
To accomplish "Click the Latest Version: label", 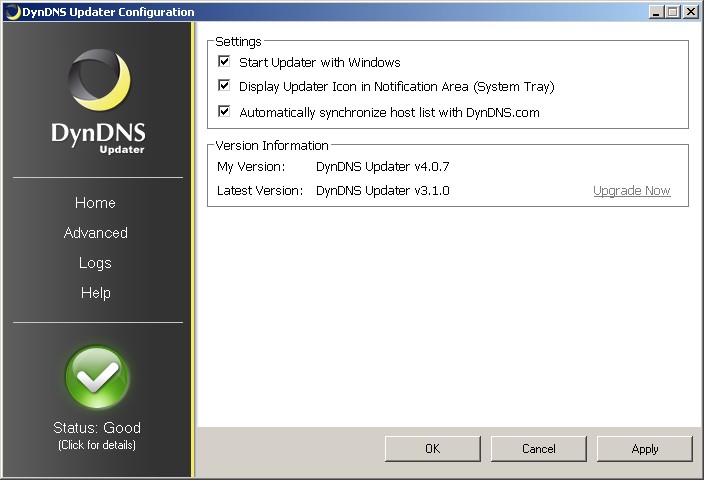I will pyautogui.click(x=260, y=191).
